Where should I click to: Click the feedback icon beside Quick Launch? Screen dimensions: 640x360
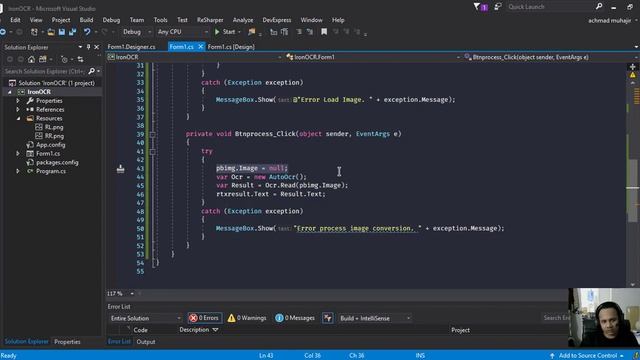498,7
